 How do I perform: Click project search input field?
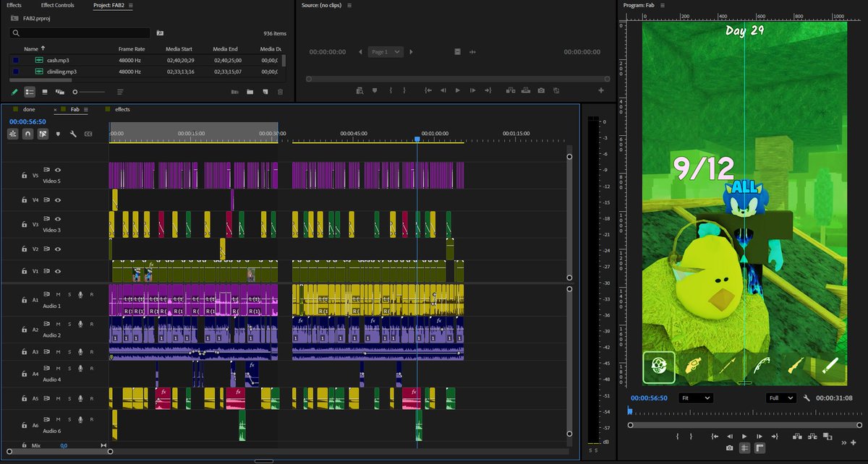tap(80, 33)
